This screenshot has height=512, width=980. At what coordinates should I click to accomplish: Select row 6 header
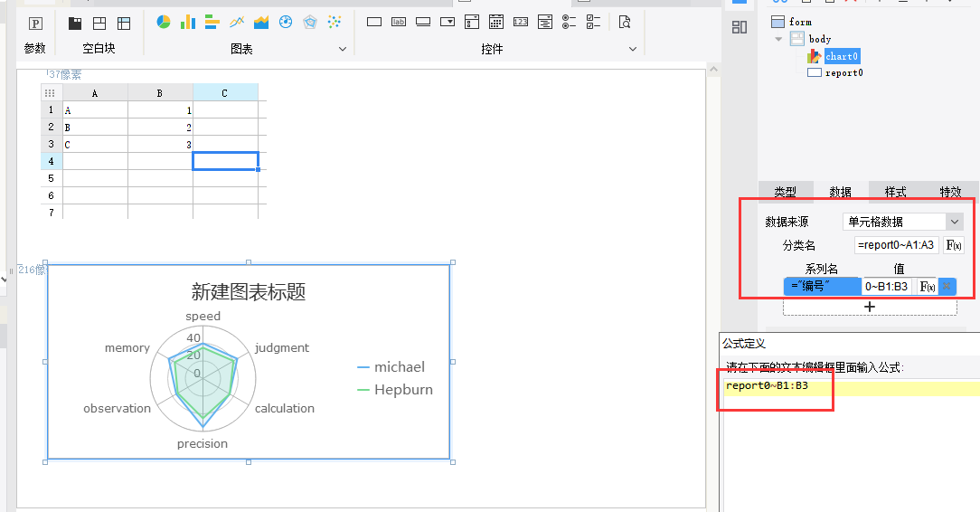click(52, 195)
